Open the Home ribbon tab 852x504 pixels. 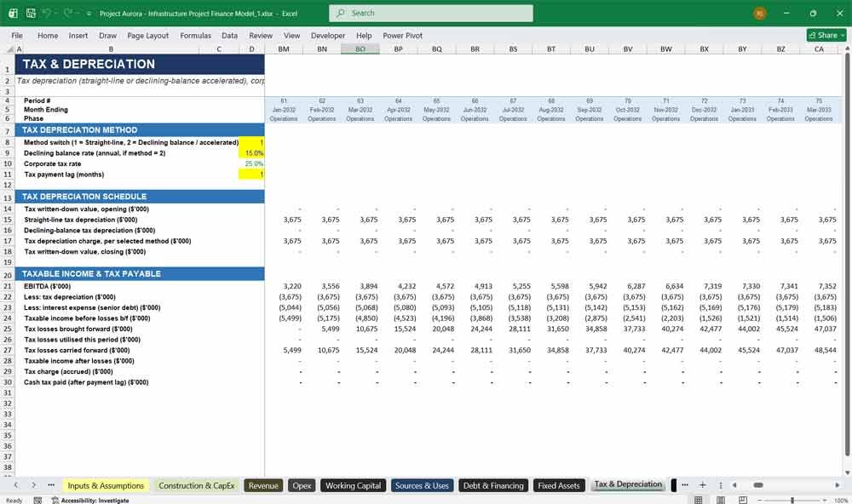(x=48, y=35)
